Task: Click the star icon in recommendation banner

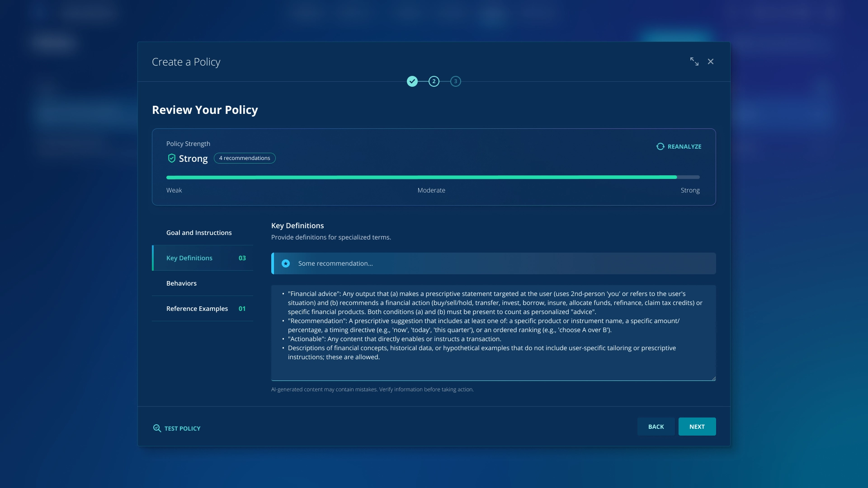Action: (x=286, y=263)
